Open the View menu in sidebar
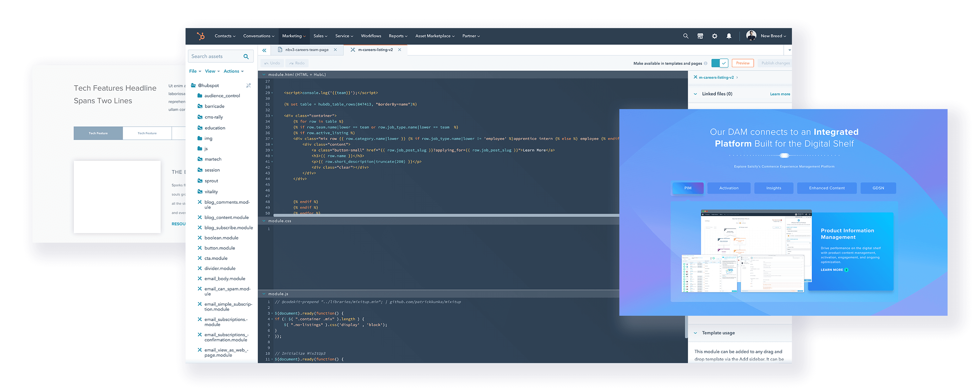Screen dimensions: 980x391 pyautogui.click(x=212, y=71)
